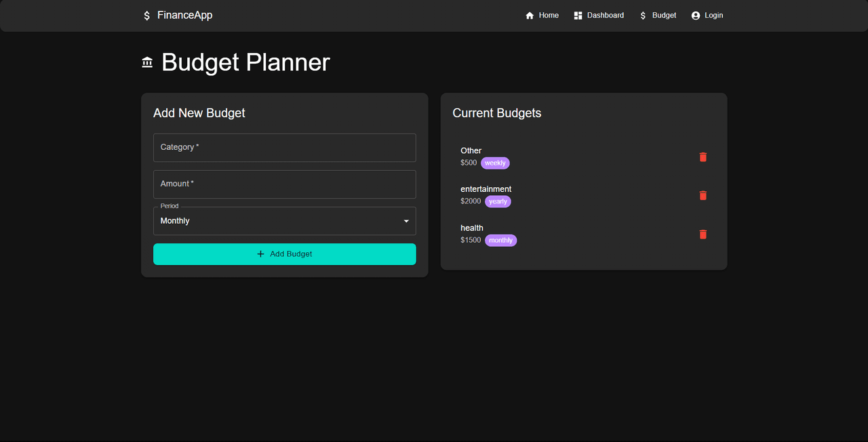868x442 pixels.
Task: Delete the Other budget with its trash icon
Action: point(703,157)
